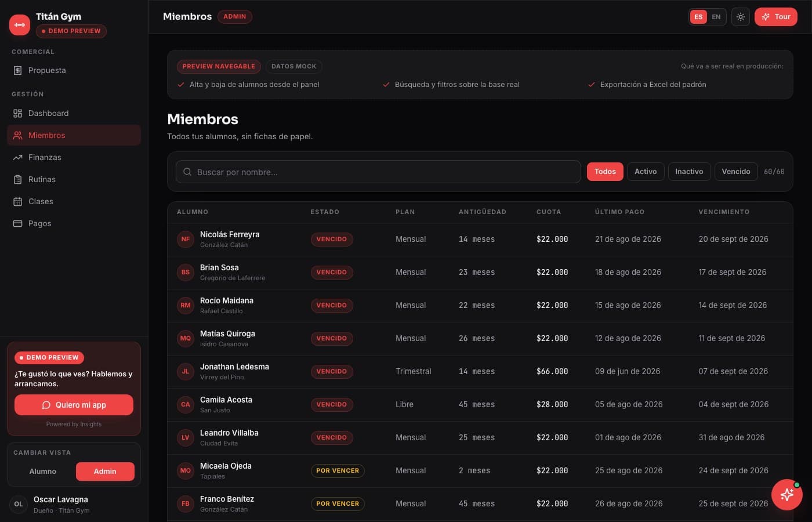Click the PREVIEW NAVEGABLE badge
This screenshot has height=522, width=812.
(219, 67)
